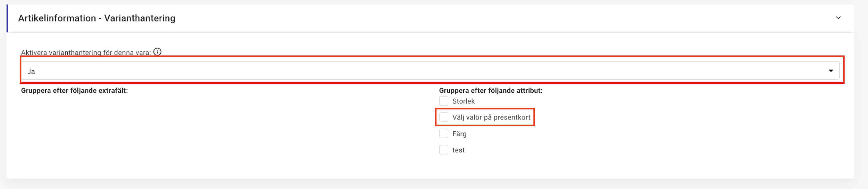This screenshot has width=868, height=189.
Task: Click empty area beneath the extrafält heading
Action: tap(208, 132)
